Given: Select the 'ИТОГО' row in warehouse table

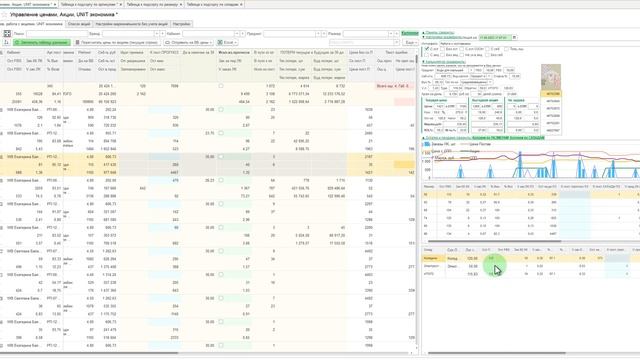Looking at the screenshot, I should (x=531, y=274).
